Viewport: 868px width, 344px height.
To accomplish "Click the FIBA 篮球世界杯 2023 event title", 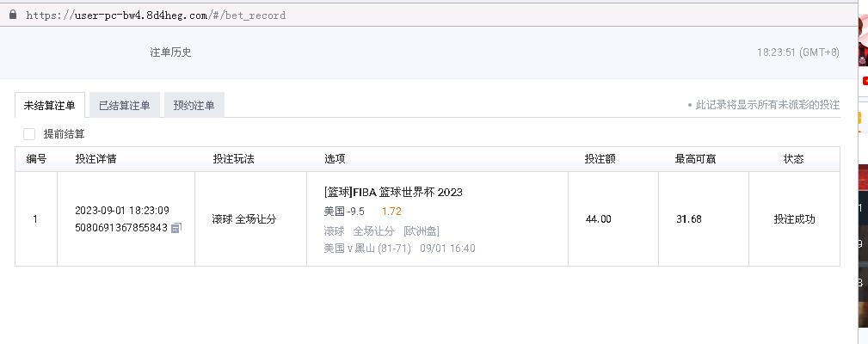I will [x=393, y=192].
